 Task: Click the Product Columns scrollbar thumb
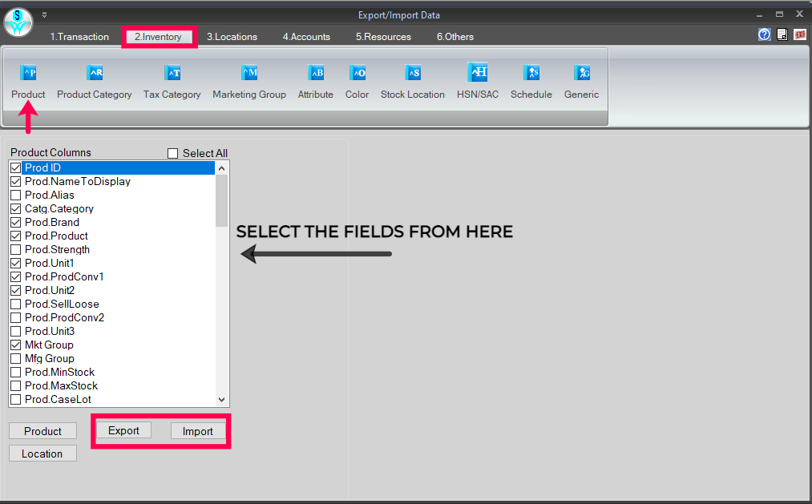click(222, 201)
